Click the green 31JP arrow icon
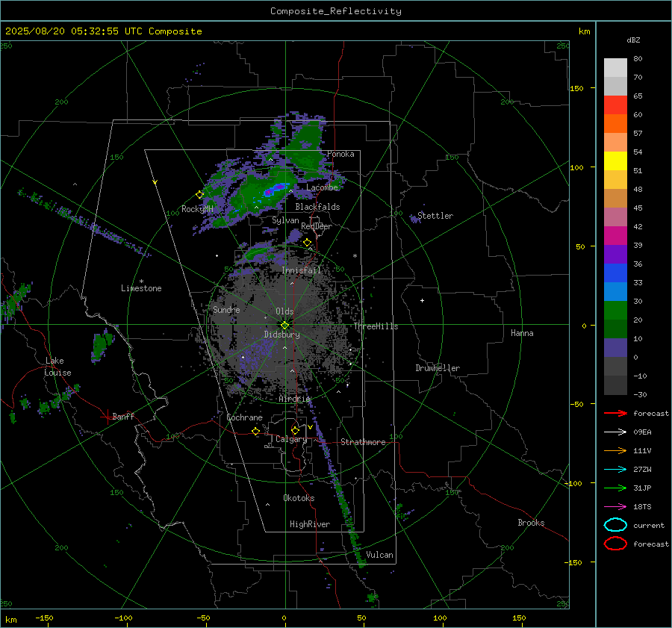The height and width of the screenshot is (628, 672). click(x=615, y=488)
